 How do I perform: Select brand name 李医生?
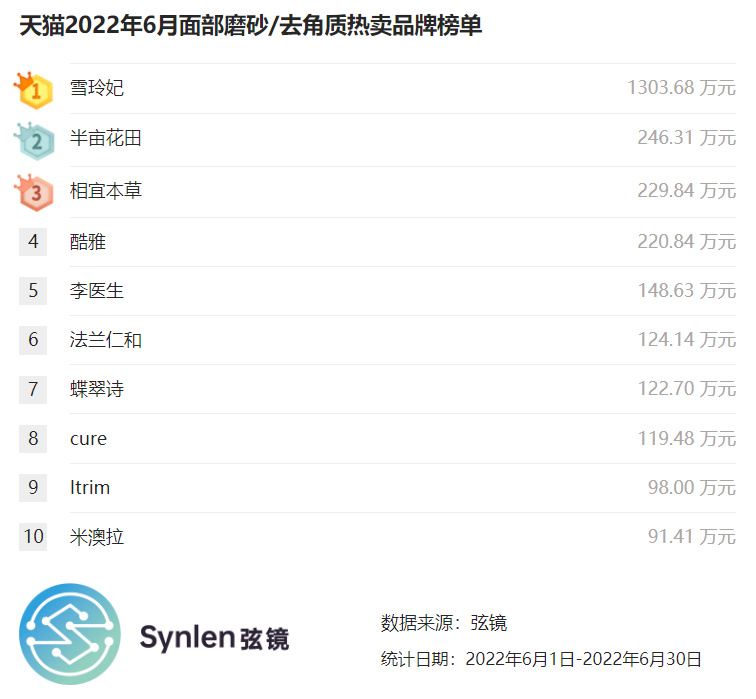coord(97,291)
